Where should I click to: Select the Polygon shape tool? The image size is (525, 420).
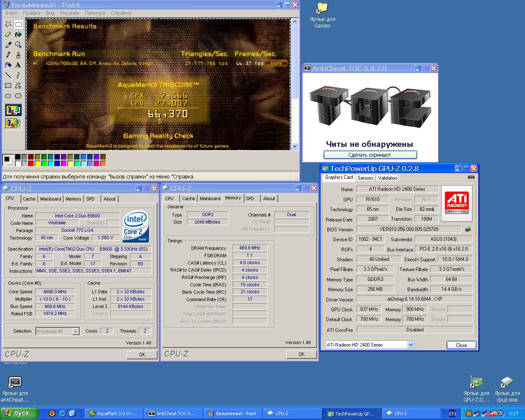pos(18,86)
